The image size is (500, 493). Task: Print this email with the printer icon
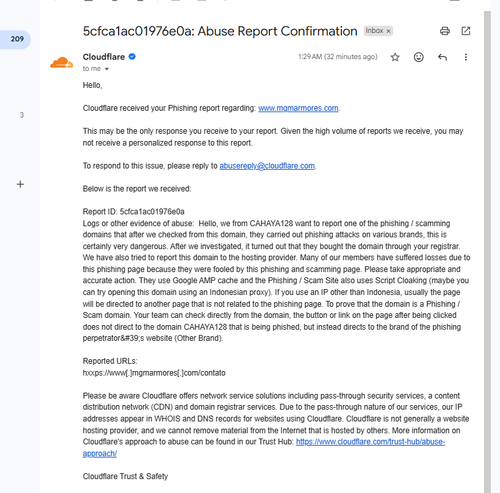pos(445,31)
